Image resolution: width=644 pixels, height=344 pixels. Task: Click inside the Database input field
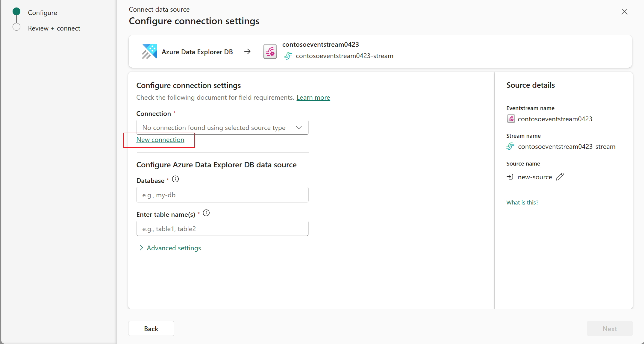(x=222, y=195)
